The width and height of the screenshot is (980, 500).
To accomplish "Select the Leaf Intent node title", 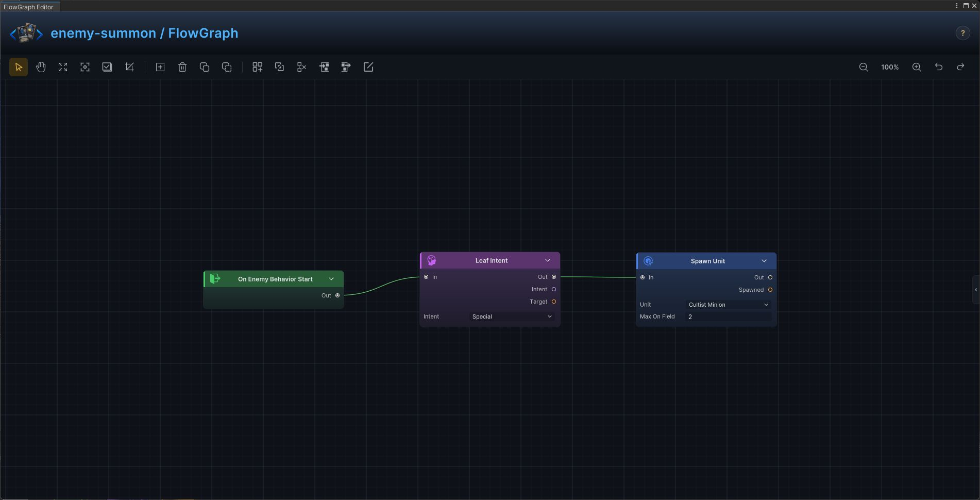I will click(x=492, y=260).
